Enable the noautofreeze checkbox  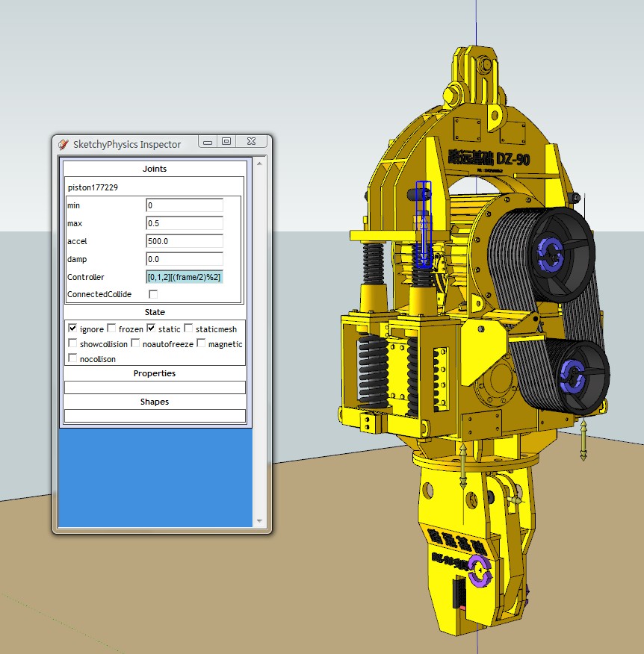[x=135, y=343]
